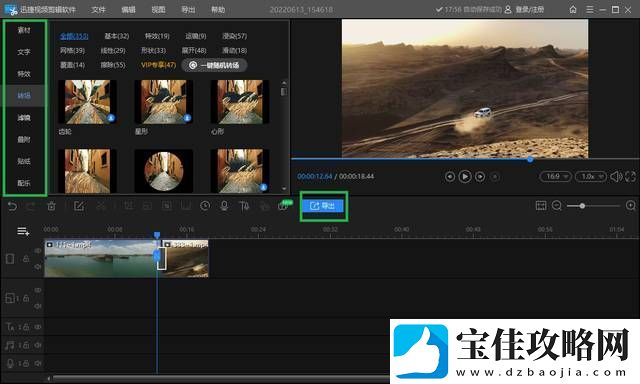The width and height of the screenshot is (640, 384).
Task: Undo the last edit action
Action: point(12,206)
